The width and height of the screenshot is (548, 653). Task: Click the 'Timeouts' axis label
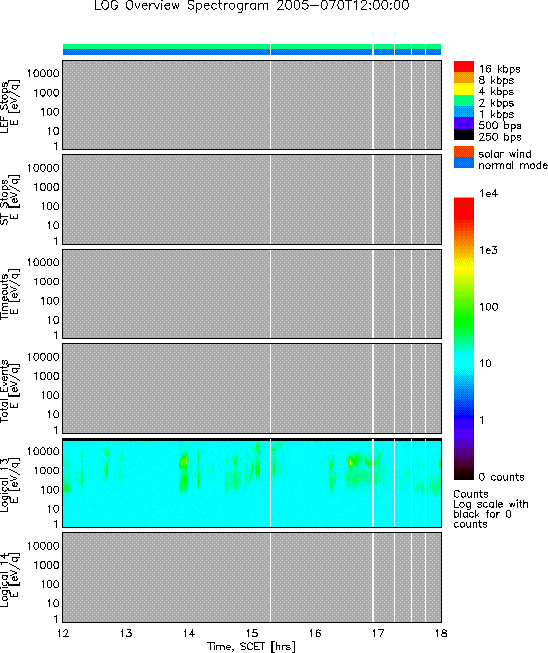click(5, 297)
